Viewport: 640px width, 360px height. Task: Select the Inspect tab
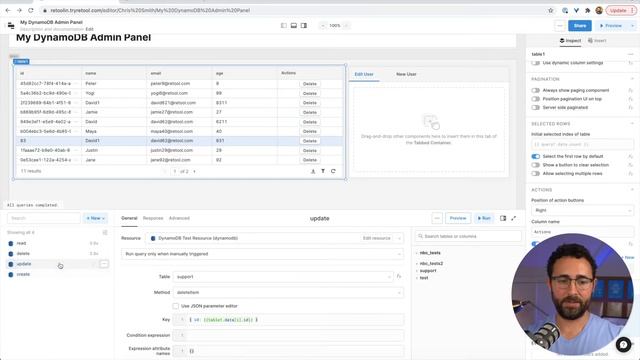point(570,41)
